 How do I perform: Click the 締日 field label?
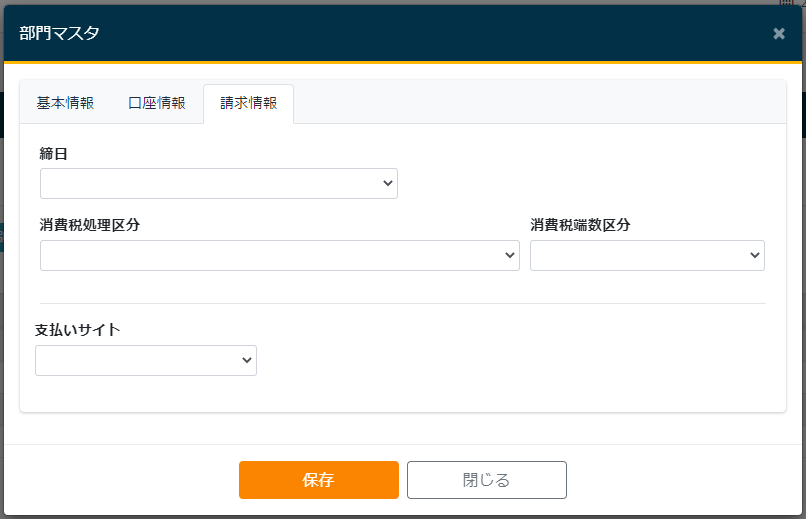coord(53,154)
